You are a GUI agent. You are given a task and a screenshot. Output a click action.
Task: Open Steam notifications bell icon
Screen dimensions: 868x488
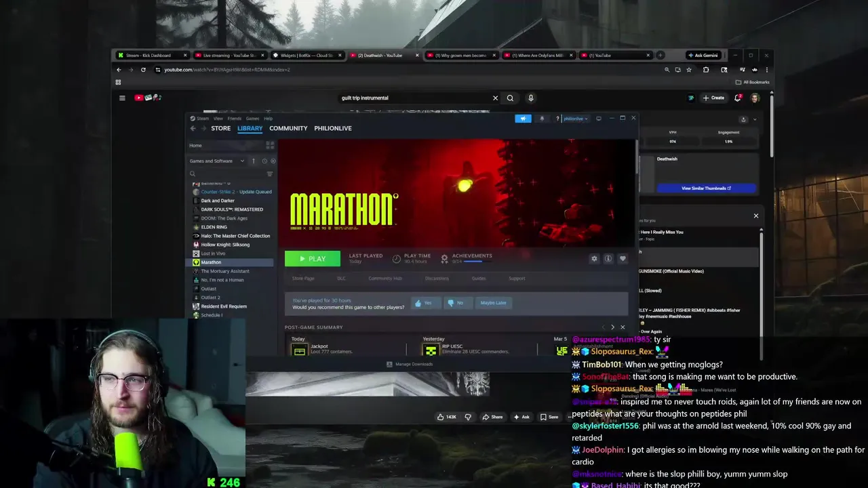tap(542, 119)
